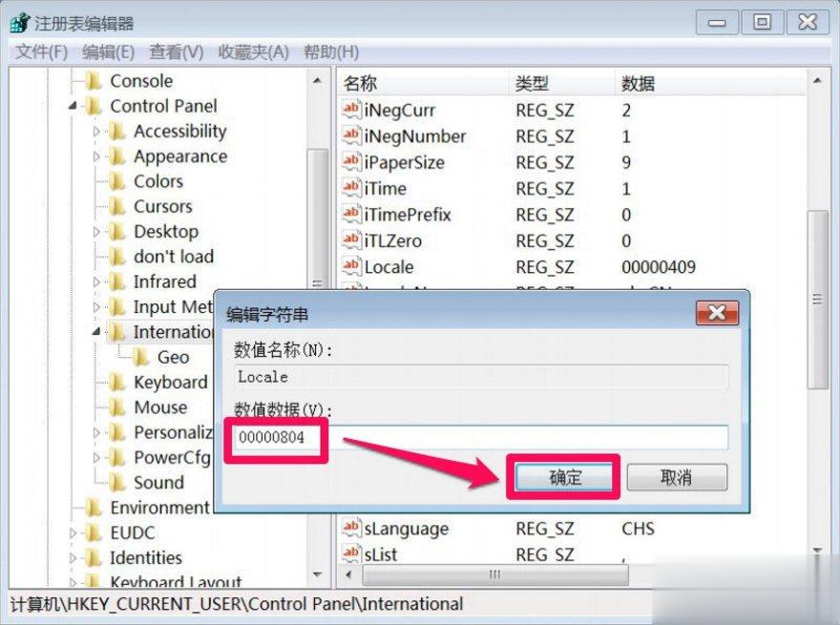Image resolution: width=840 pixels, height=625 pixels.
Task: Click the Registry Editor app icon in title bar
Action: click(x=20, y=23)
